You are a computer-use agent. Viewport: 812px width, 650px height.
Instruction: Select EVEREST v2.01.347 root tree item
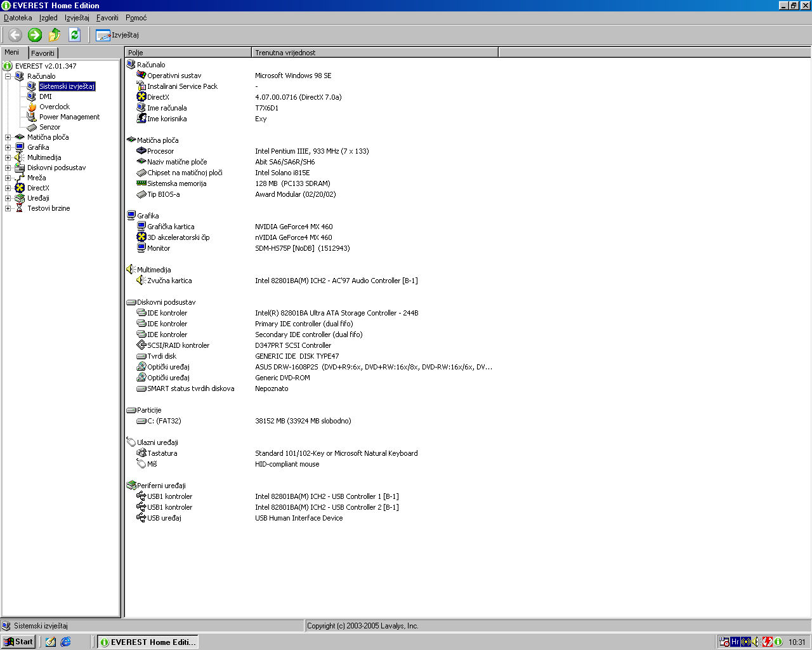(x=46, y=66)
